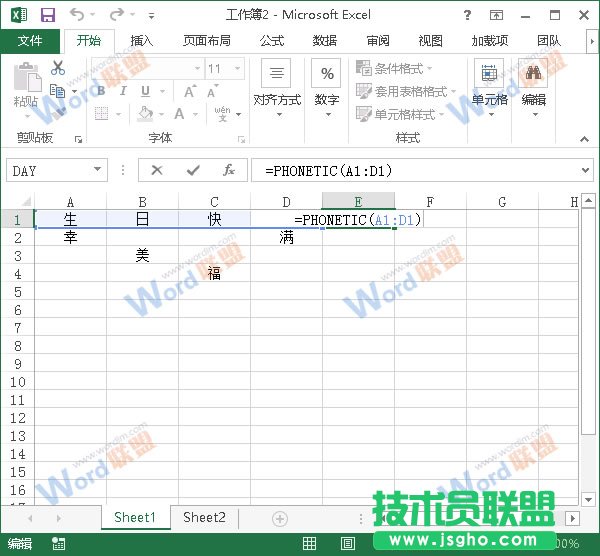Open the font color dropdown arrow
Image resolution: width=600 pixels, height=556 pixels.
coord(196,114)
